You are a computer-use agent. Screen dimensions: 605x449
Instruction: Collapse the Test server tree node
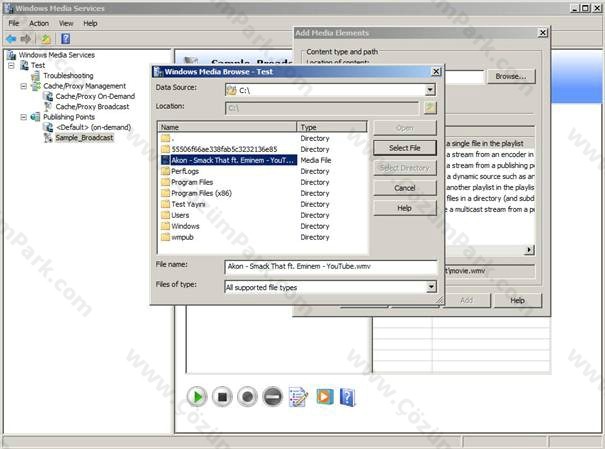(12, 65)
